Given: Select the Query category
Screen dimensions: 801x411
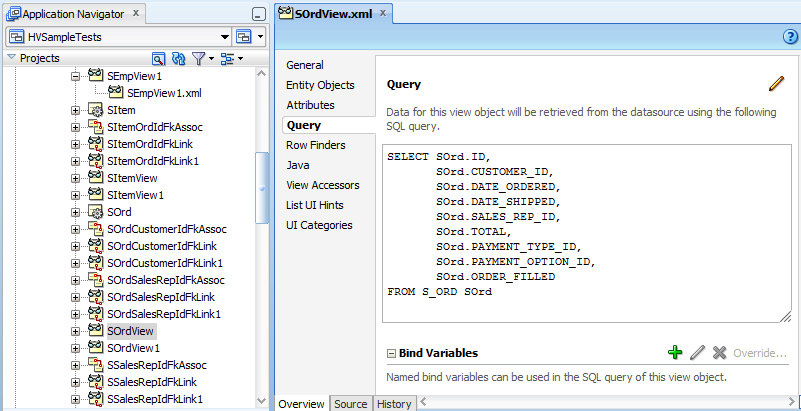Looking at the screenshot, I should [304, 125].
